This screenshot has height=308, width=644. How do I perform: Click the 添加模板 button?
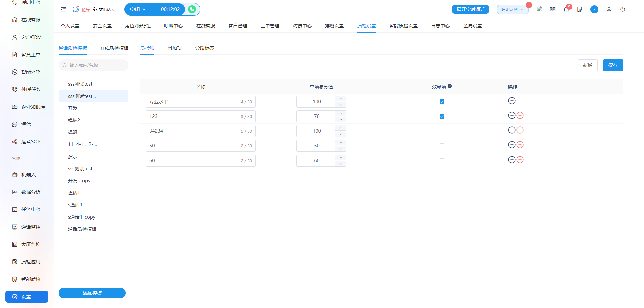pyautogui.click(x=92, y=293)
